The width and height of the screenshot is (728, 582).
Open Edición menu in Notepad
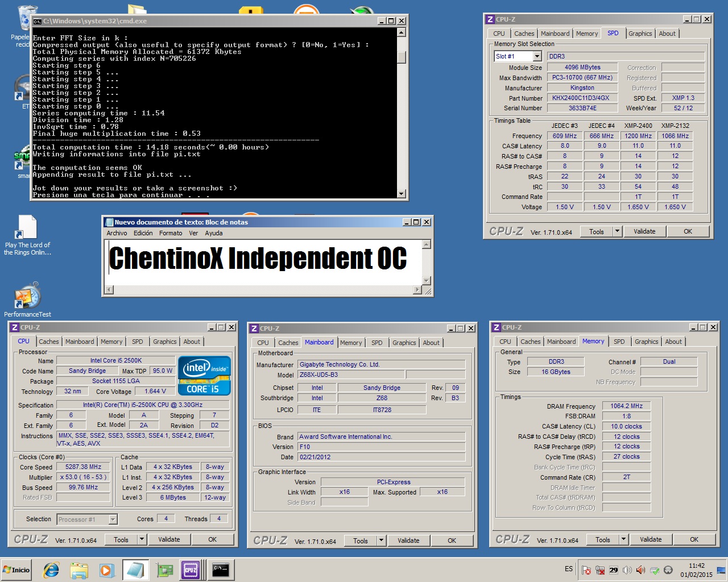point(143,233)
